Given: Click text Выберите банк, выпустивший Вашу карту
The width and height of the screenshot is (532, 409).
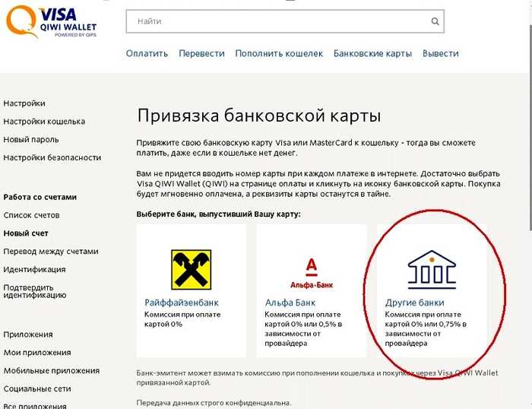Looking at the screenshot, I should point(219,214).
